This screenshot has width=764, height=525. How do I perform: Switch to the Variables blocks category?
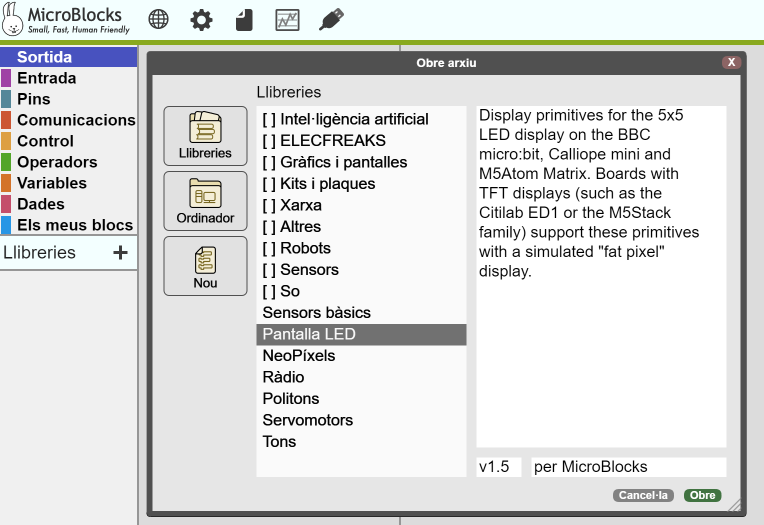pyautogui.click(x=52, y=183)
